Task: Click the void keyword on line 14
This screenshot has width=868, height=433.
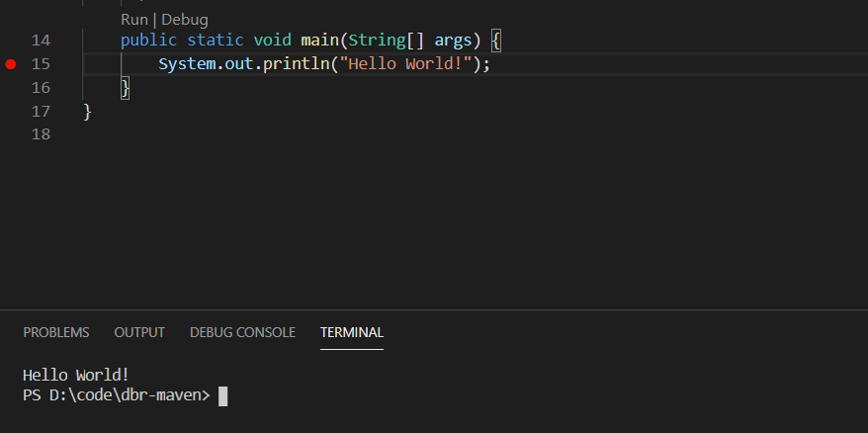Action: (272, 41)
